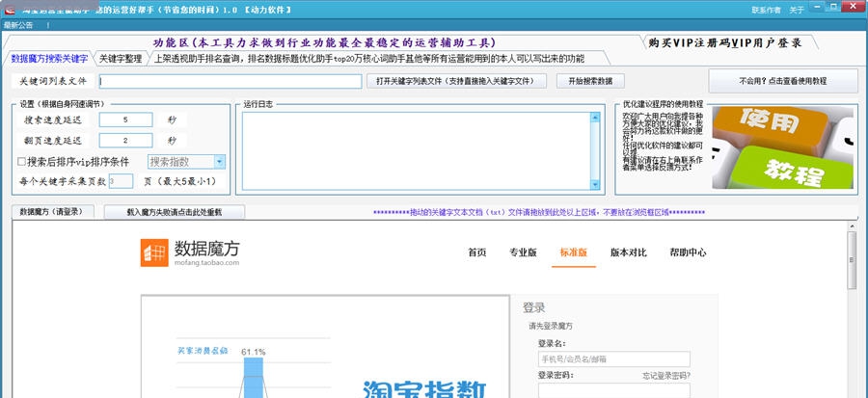Click the browser area vertical scrollbar thumb
The image size is (868, 398).
(x=852, y=260)
